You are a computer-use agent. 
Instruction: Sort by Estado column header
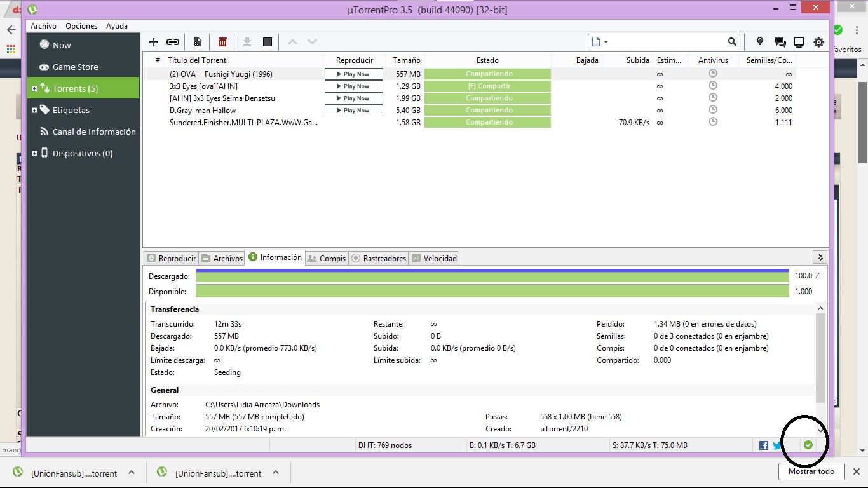tap(487, 60)
